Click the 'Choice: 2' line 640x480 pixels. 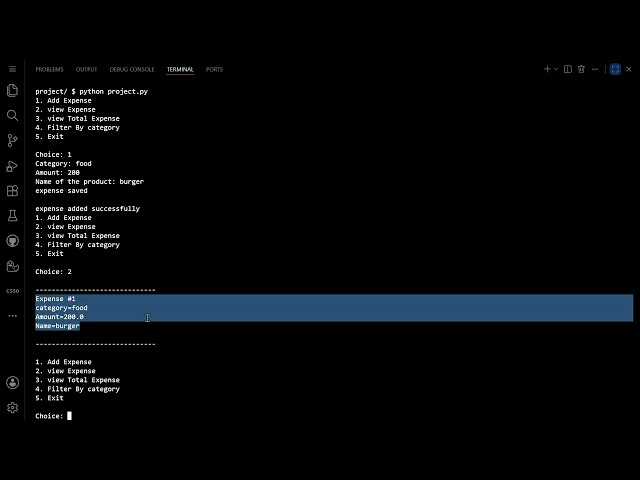(x=53, y=271)
